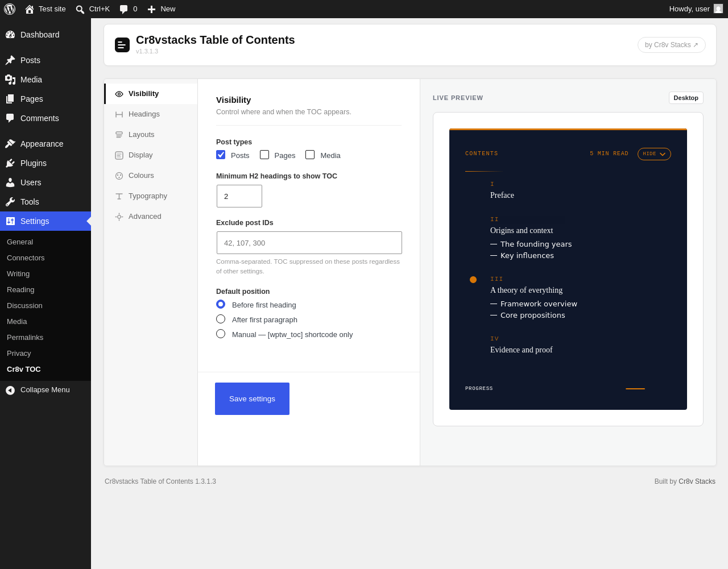Open search via magnifier icon
This screenshot has width=728, height=569.
click(x=80, y=9)
